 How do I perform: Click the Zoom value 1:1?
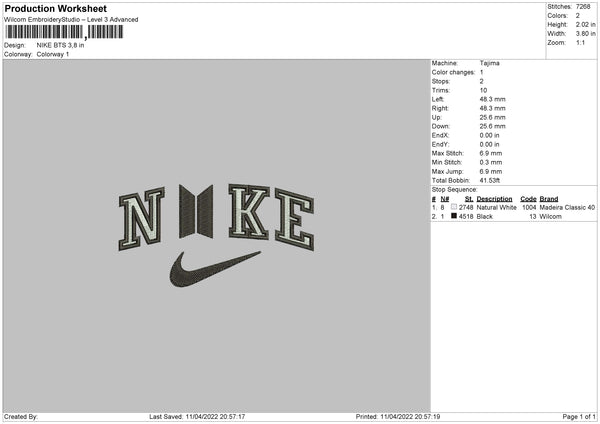[x=580, y=42]
